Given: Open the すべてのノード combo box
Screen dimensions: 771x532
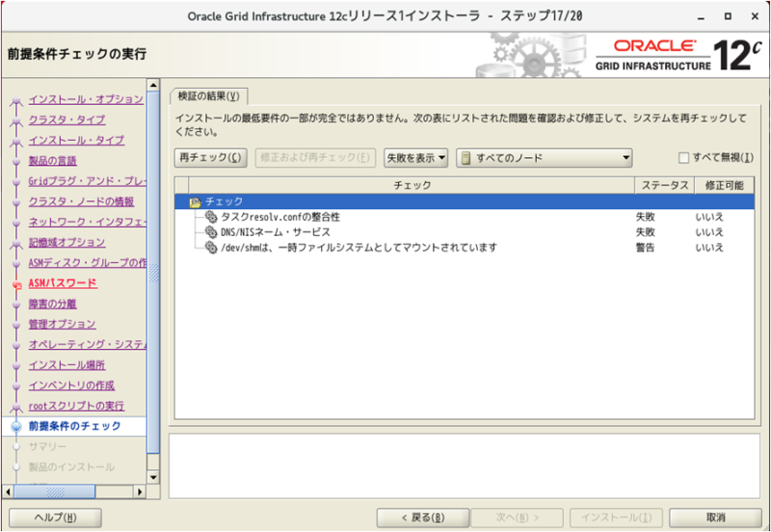Looking at the screenshot, I should pos(544,158).
